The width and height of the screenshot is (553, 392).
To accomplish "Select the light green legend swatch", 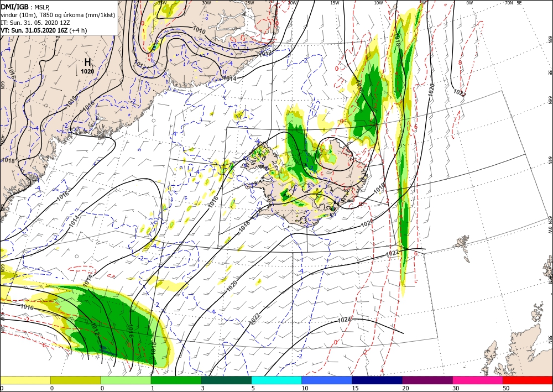I will 126,380.
